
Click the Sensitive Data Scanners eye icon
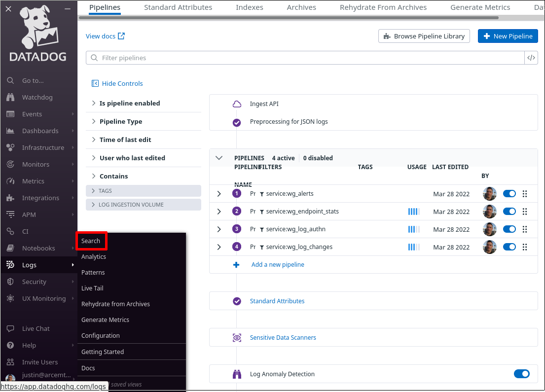pos(237,337)
